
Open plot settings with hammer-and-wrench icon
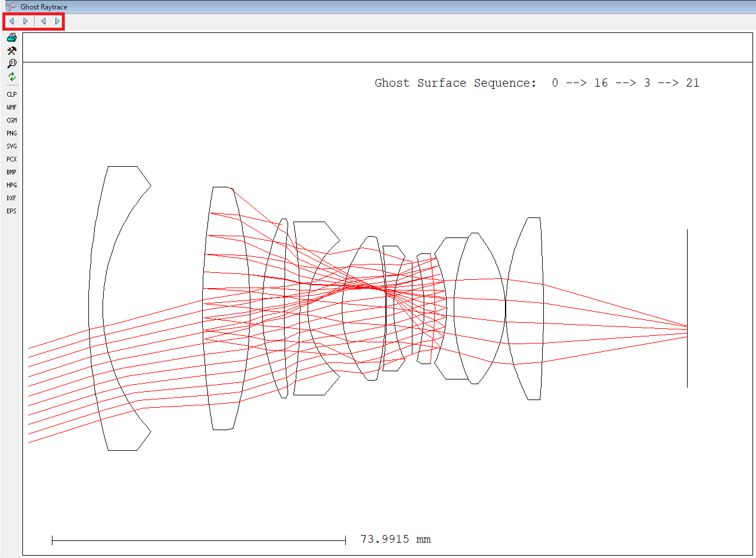(12, 51)
